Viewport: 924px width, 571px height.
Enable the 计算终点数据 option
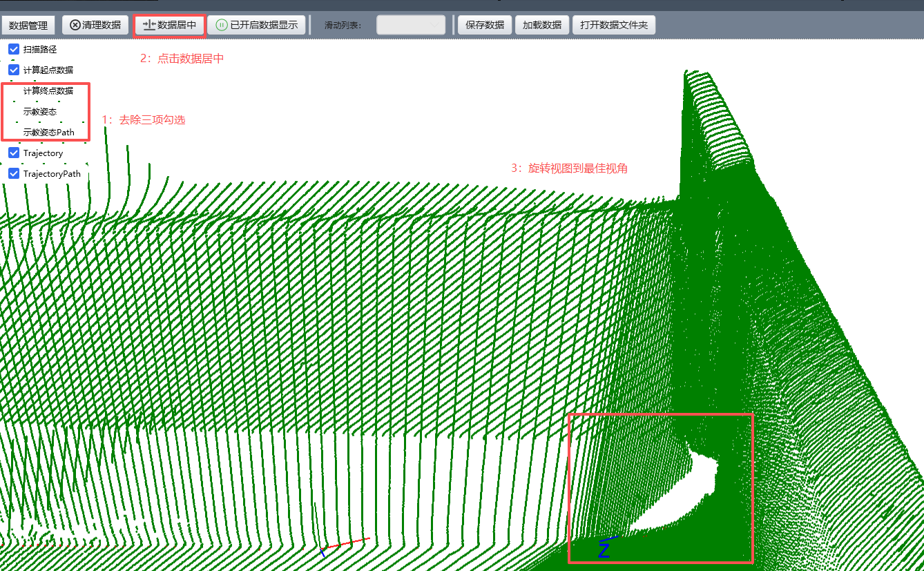tap(48, 90)
